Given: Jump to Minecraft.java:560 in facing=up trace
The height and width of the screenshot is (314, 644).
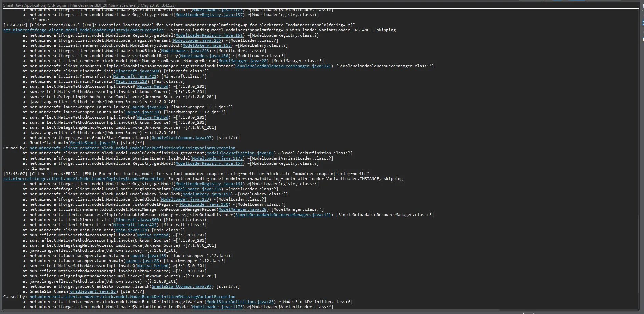Looking at the screenshot, I should coord(137,71).
